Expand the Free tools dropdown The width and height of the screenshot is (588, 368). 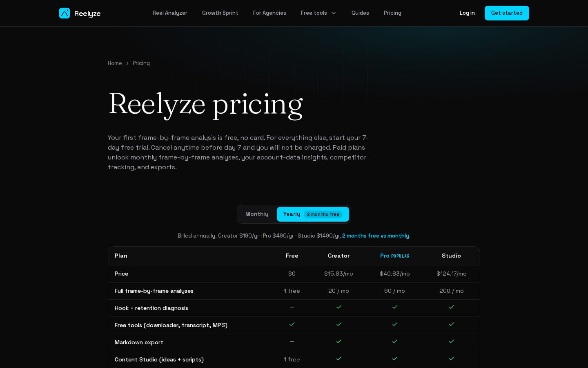pos(318,13)
